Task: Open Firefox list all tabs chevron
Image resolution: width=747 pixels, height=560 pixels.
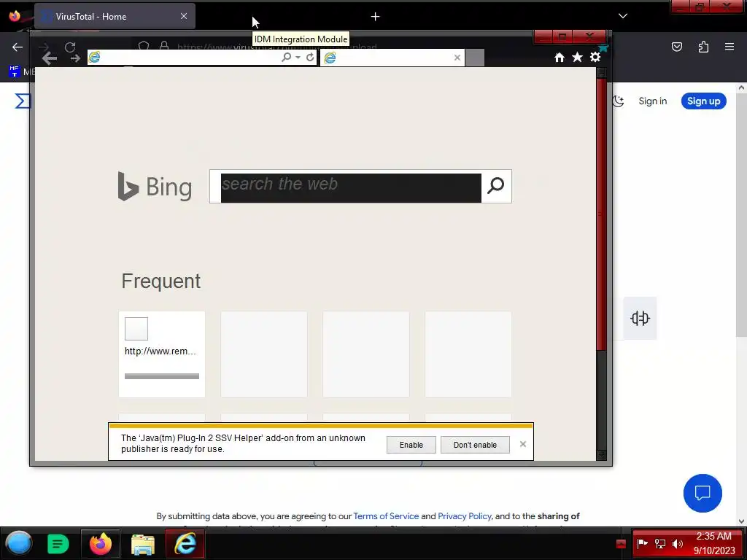Action: pyautogui.click(x=623, y=16)
